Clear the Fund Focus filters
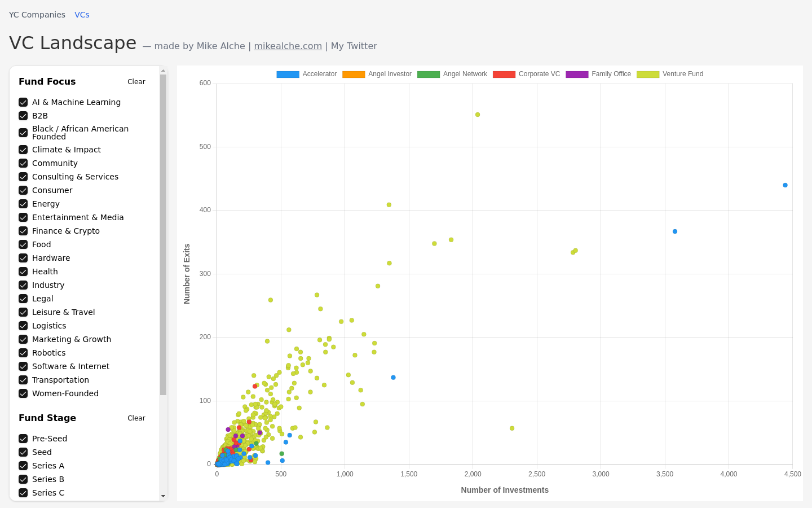 coord(136,82)
